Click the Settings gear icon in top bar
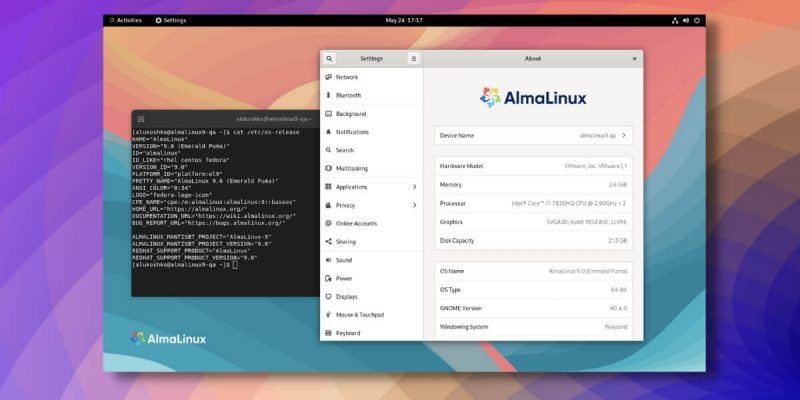 (x=158, y=20)
